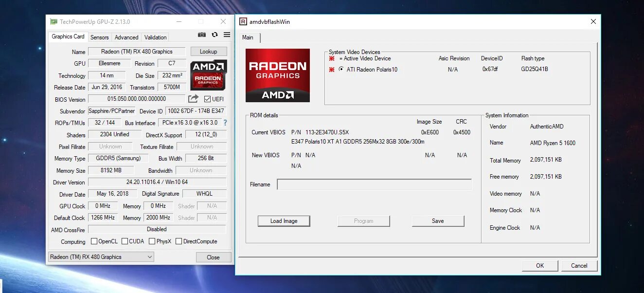
Task: Click the CRC value 0x4500
Action: coord(462,132)
